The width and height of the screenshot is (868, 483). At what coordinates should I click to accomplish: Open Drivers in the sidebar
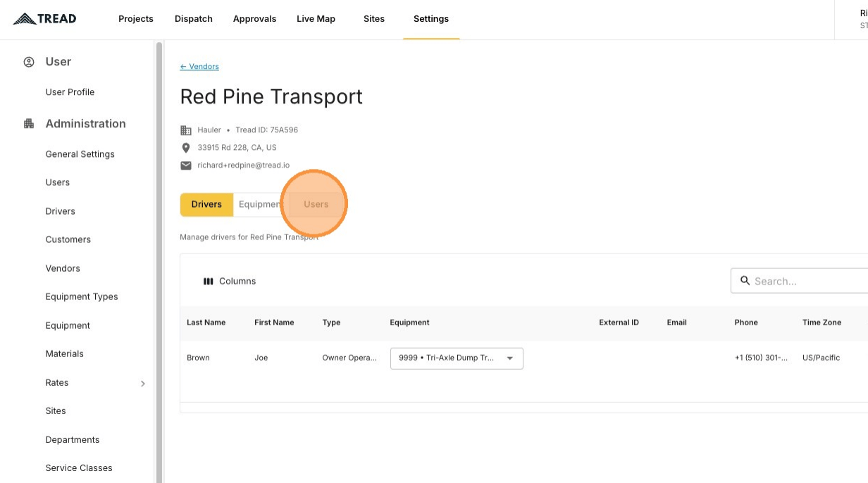[61, 211]
